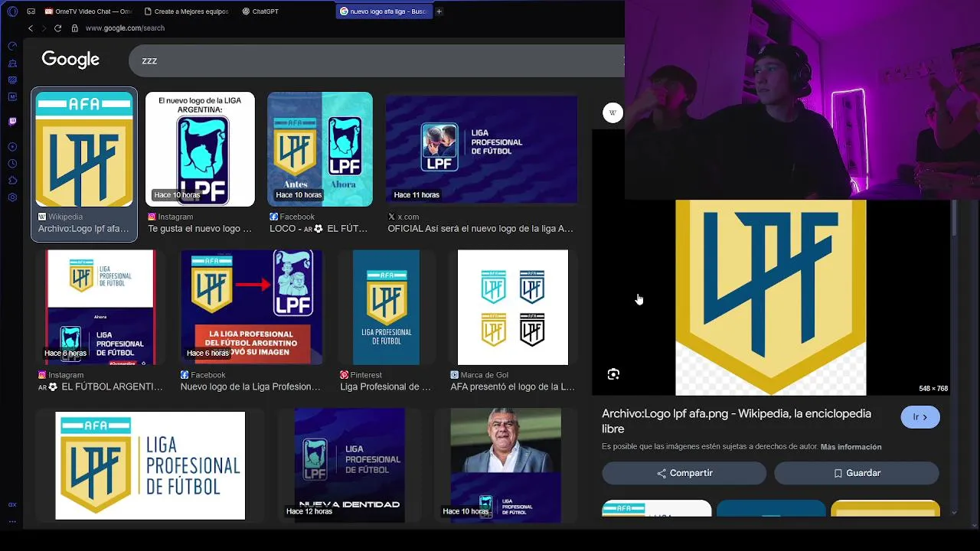Go back with the browser back arrow
The height and width of the screenshot is (551, 980).
click(31, 28)
